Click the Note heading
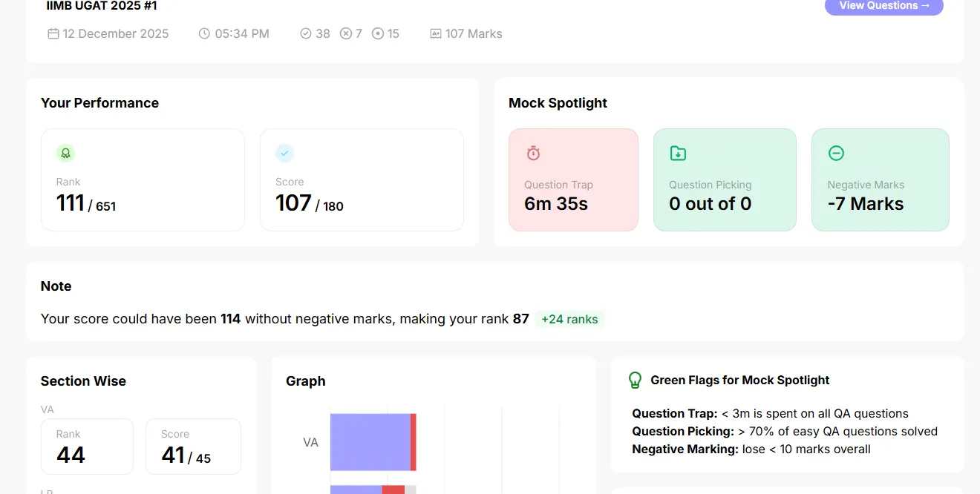Image resolution: width=980 pixels, height=494 pixels. pos(56,286)
